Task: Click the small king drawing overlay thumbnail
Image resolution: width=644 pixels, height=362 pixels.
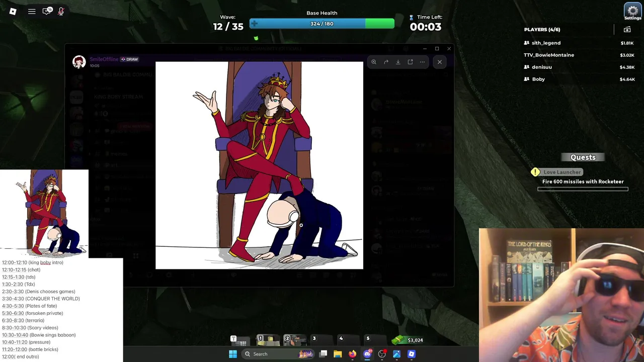Action: click(44, 214)
